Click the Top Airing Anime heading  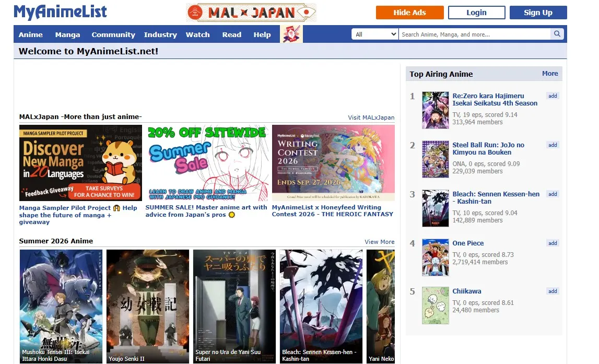[441, 74]
